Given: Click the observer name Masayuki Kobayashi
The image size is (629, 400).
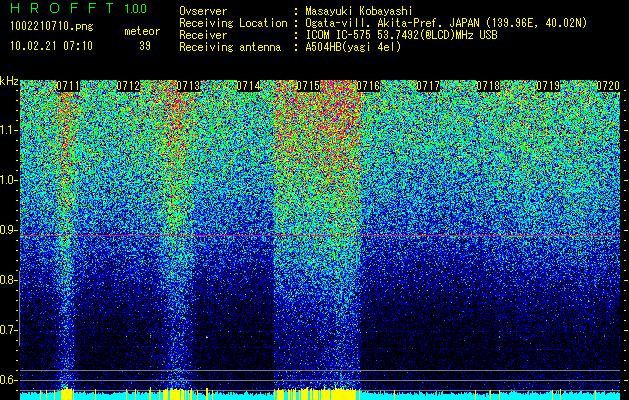Looking at the screenshot, I should tap(359, 11).
